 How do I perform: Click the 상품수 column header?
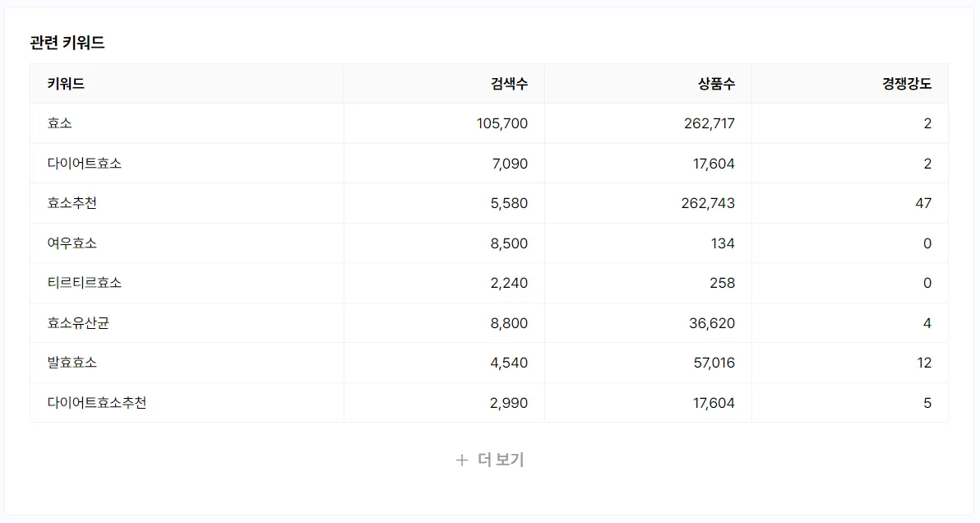pyautogui.click(x=716, y=83)
